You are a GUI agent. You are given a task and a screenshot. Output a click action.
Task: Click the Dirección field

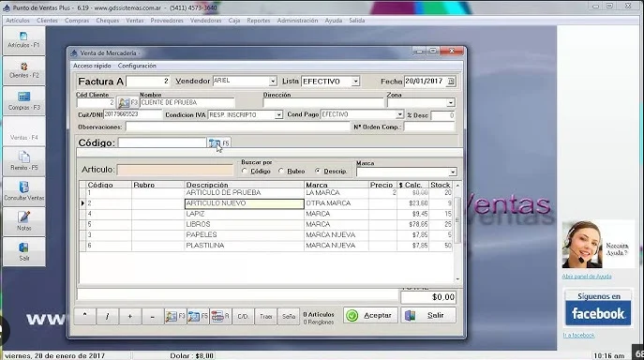coord(323,103)
